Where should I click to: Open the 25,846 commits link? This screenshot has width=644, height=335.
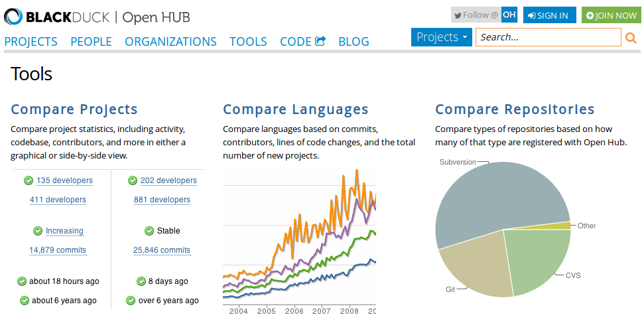[162, 250]
